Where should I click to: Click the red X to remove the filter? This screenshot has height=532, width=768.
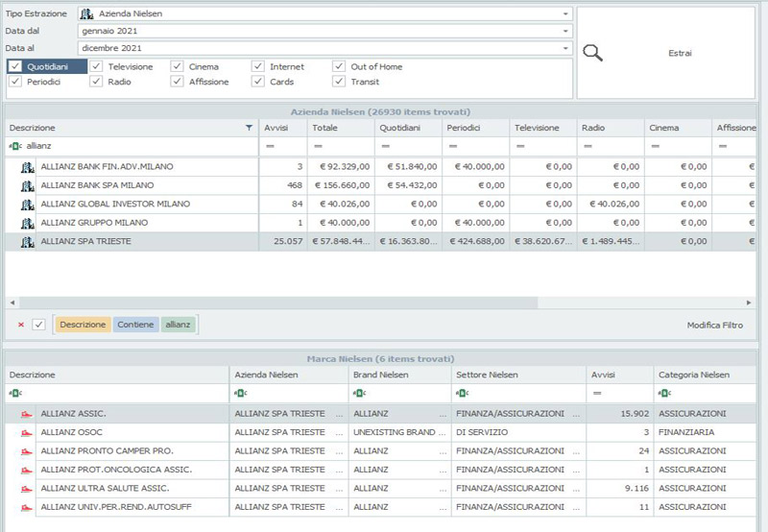21,325
